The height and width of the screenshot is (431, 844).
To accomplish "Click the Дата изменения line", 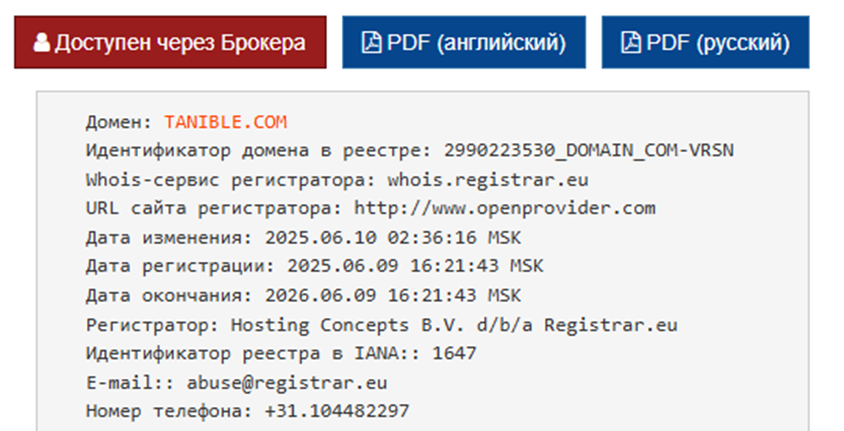I will 304,237.
